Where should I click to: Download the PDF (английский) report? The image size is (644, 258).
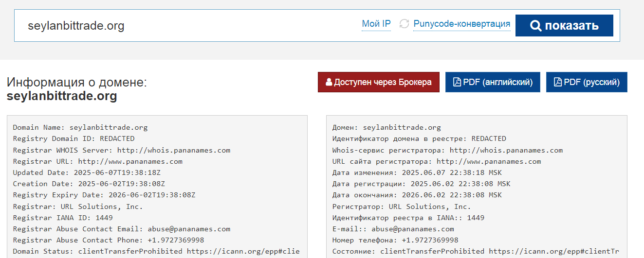[x=493, y=82]
